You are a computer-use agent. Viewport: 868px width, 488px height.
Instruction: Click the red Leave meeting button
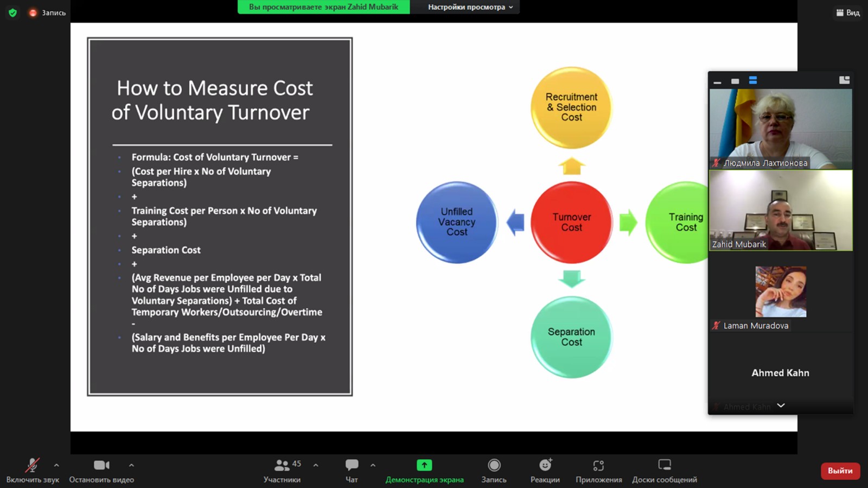point(840,471)
